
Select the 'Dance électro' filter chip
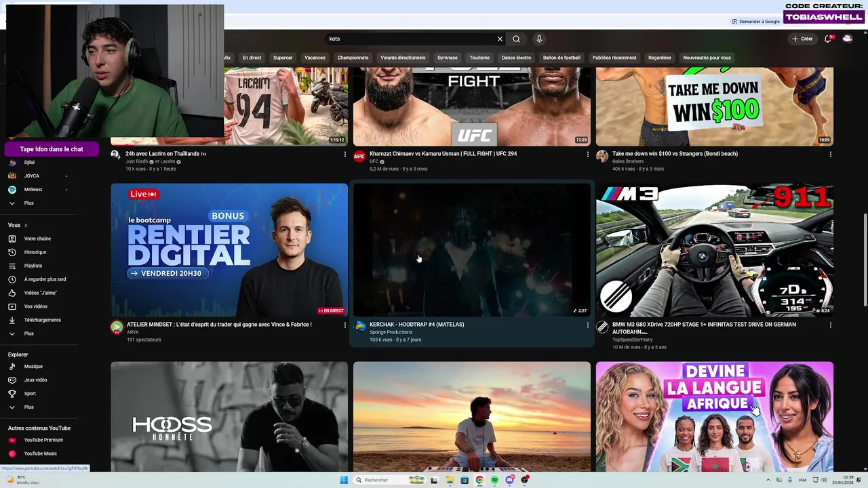pos(516,58)
